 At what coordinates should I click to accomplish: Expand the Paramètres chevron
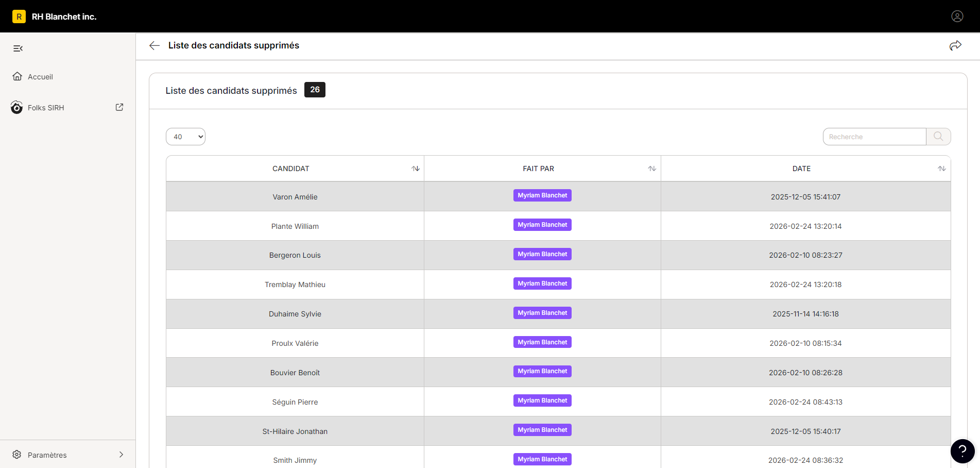(122, 455)
